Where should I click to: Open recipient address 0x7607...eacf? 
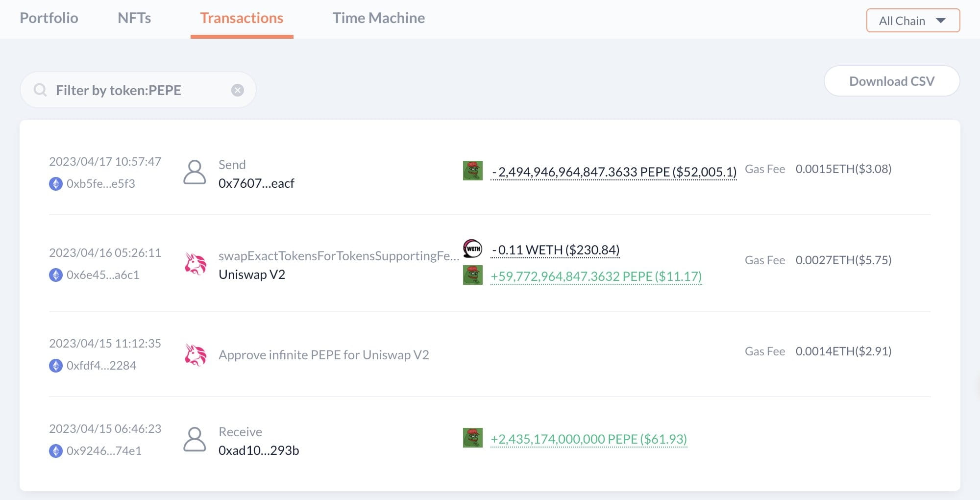pos(256,183)
